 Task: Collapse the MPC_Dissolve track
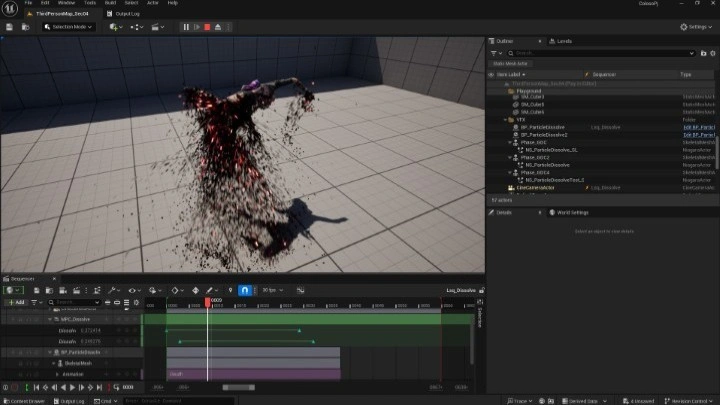point(51,319)
